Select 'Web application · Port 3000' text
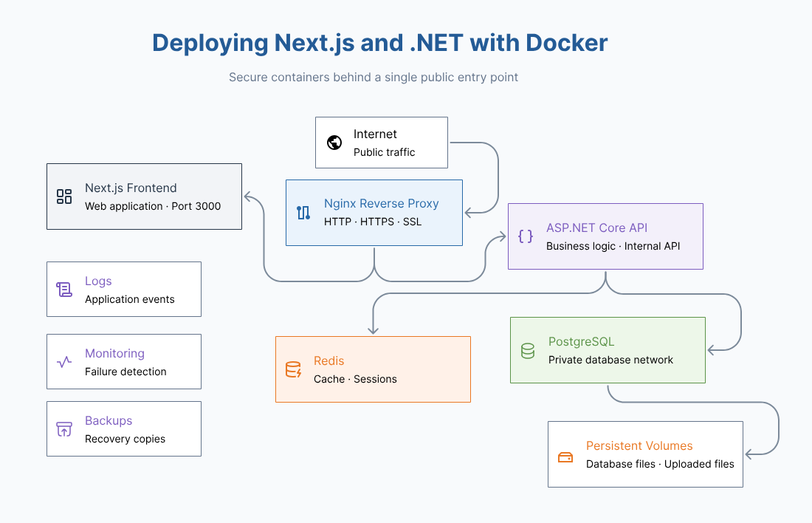The image size is (812, 523). pyautogui.click(x=153, y=206)
